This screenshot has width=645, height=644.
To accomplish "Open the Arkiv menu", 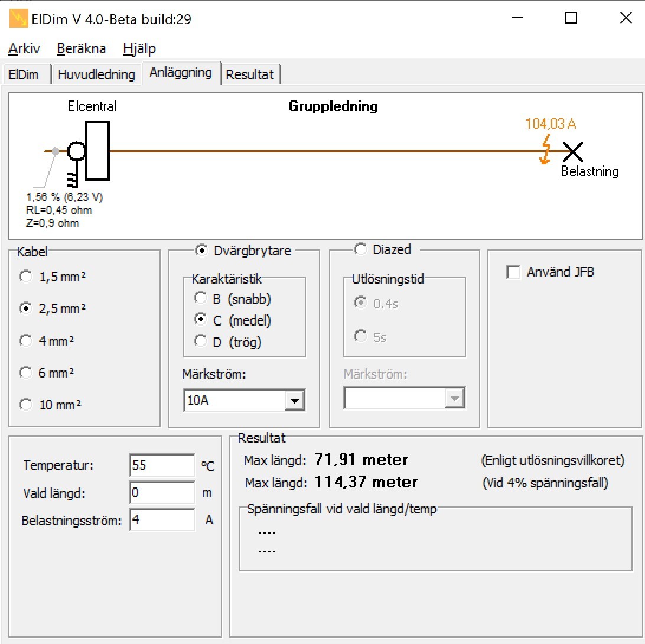I will pos(24,48).
